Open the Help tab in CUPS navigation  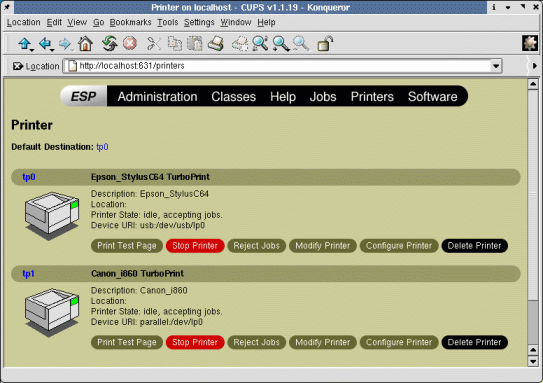pos(283,97)
